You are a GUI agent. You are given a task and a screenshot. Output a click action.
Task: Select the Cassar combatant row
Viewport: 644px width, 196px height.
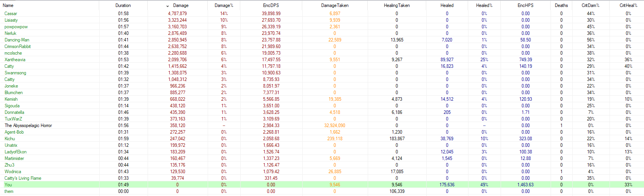tap(11, 14)
